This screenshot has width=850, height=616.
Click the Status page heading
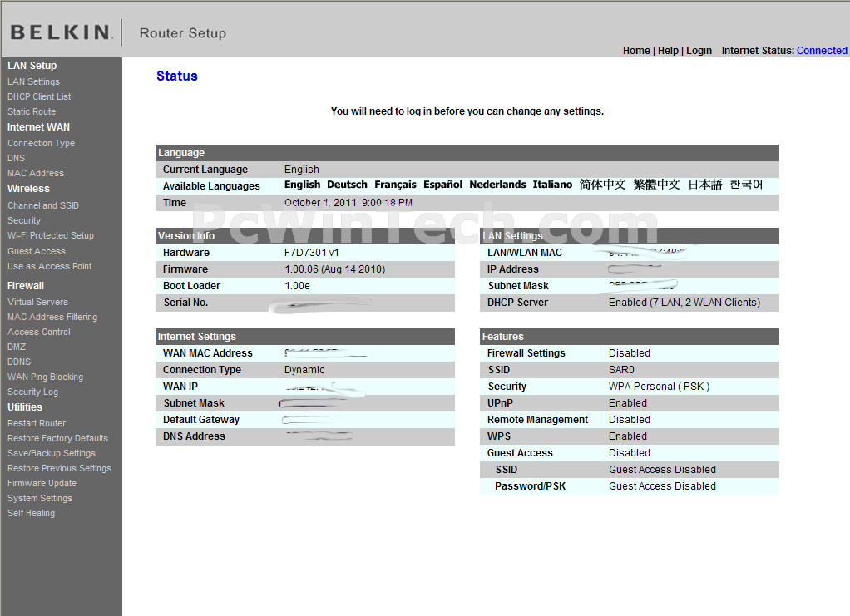click(176, 76)
